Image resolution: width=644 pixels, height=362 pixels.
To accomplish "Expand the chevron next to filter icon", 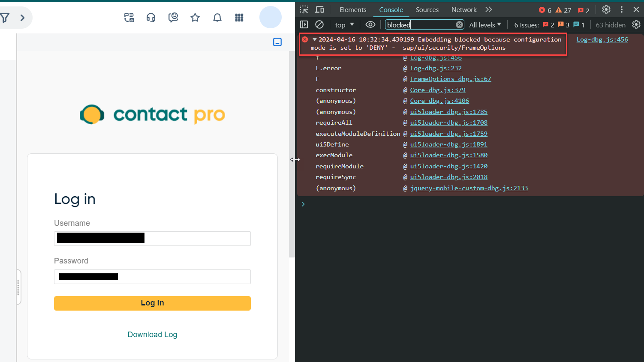I will coord(22,18).
